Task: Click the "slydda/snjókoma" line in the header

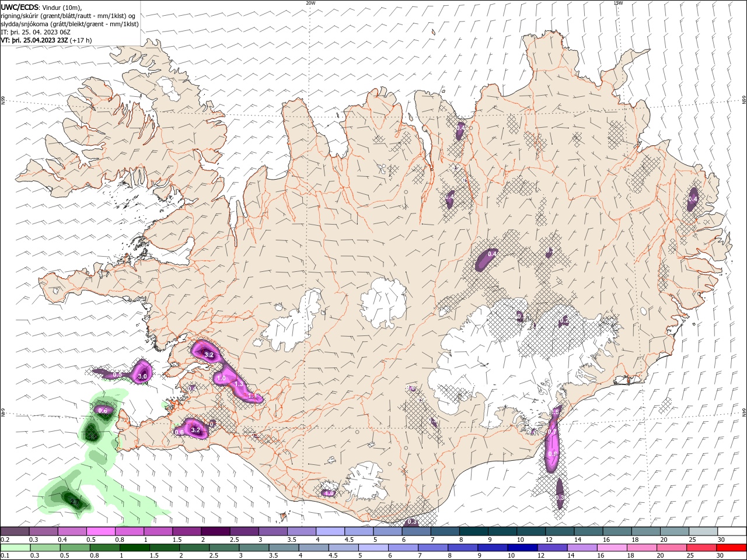Action: pos(69,24)
